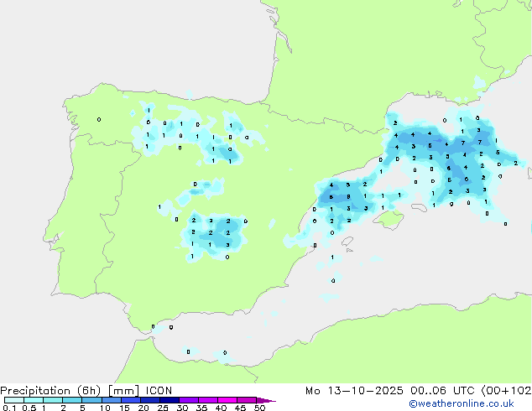Click the '[mm]' unit label
The height and width of the screenshot is (411, 532).
pyautogui.click(x=124, y=391)
